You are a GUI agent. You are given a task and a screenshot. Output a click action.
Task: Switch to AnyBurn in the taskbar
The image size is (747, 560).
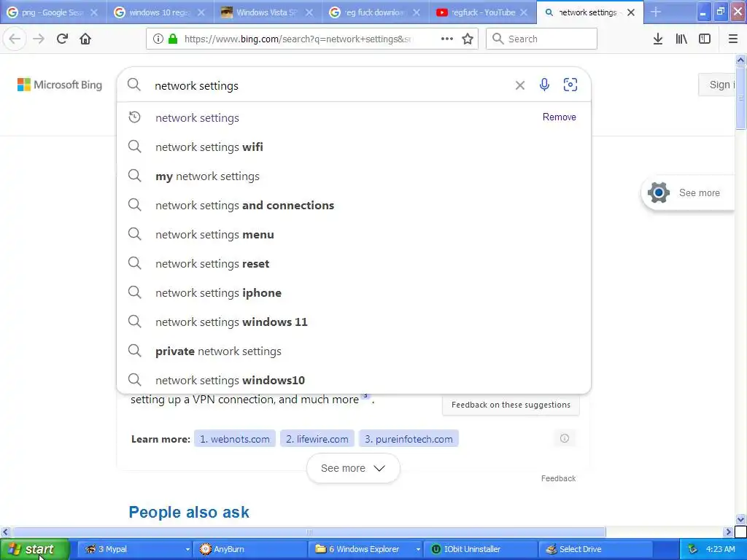click(x=249, y=549)
